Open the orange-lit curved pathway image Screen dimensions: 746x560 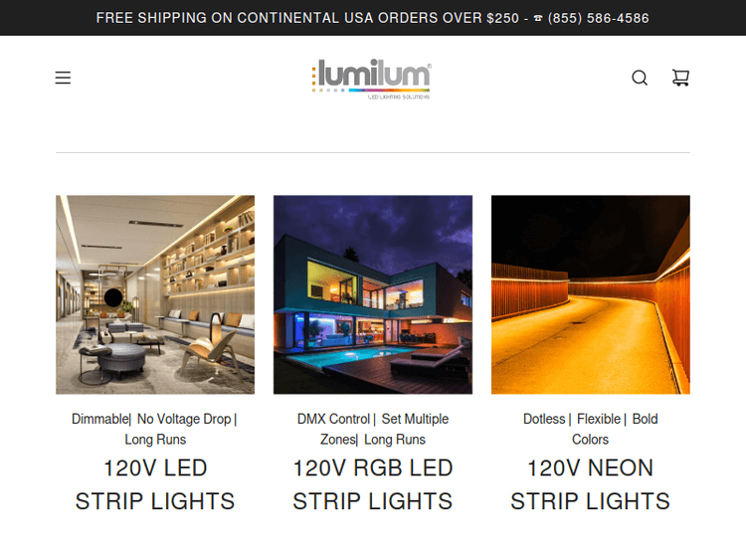pyautogui.click(x=591, y=294)
